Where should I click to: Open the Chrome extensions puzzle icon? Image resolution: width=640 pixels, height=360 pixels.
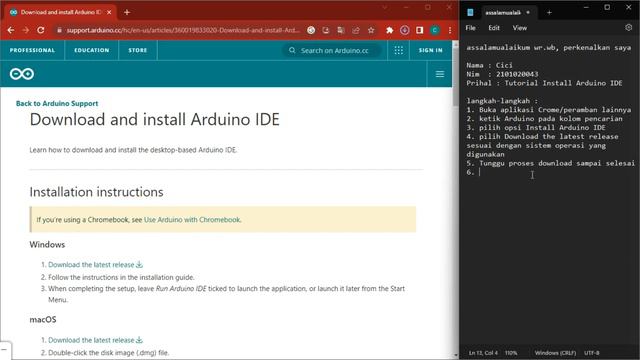[389, 30]
